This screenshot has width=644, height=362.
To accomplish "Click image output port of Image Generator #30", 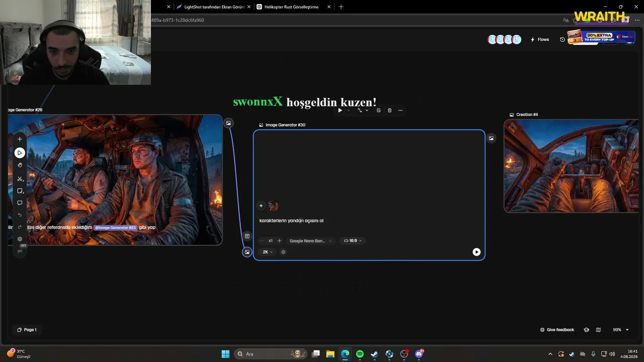I will click(x=491, y=138).
